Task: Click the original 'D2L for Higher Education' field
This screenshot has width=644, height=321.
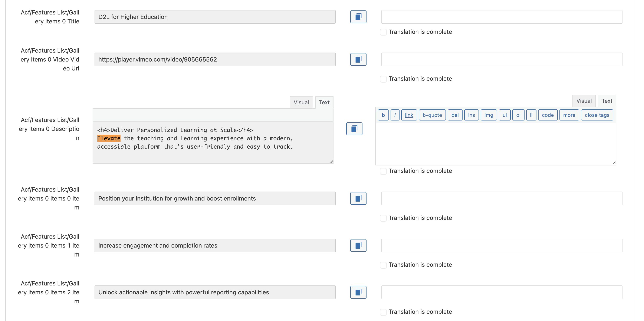Action: 215,17
